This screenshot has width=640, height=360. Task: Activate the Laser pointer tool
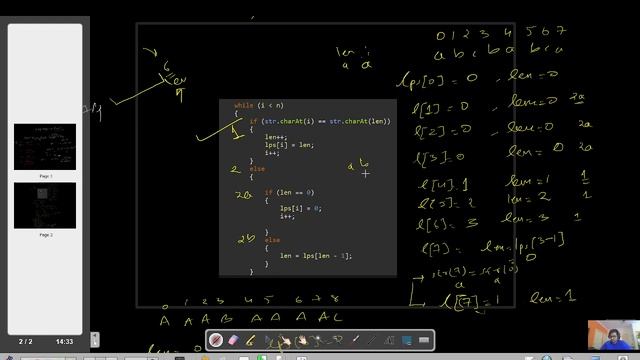355,340
